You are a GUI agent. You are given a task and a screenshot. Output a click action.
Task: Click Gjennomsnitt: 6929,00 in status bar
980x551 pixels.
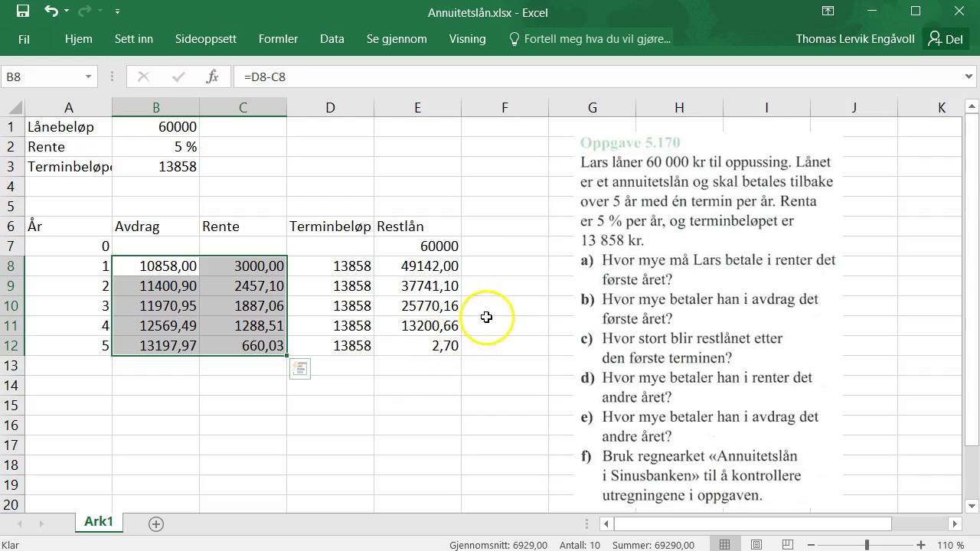click(498, 545)
